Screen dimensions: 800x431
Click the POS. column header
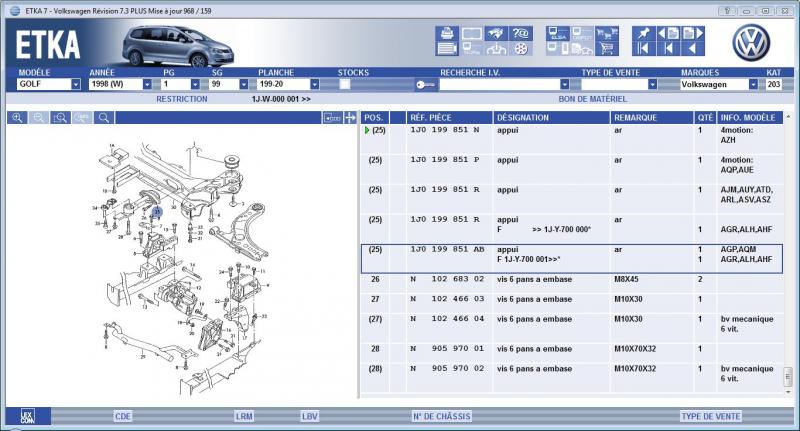click(374, 118)
